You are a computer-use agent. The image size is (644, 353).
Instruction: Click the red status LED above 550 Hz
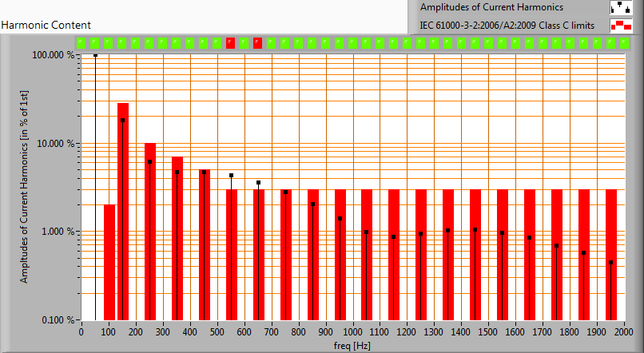[230, 42]
